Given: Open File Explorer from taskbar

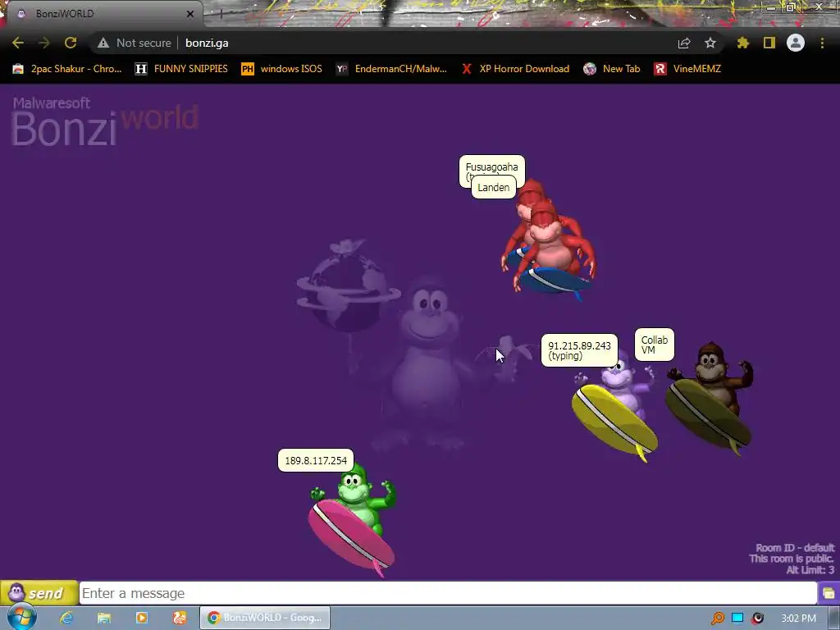Looking at the screenshot, I should pos(104,618).
